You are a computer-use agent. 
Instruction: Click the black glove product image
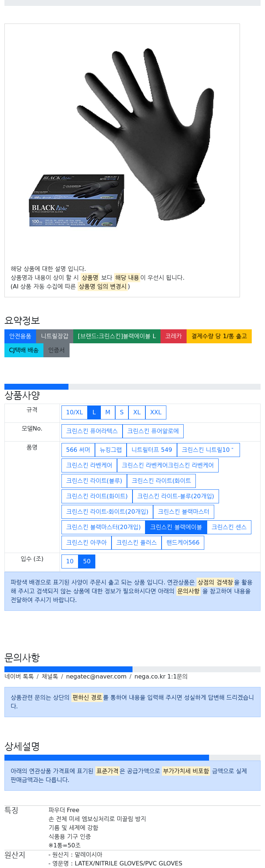122,141
